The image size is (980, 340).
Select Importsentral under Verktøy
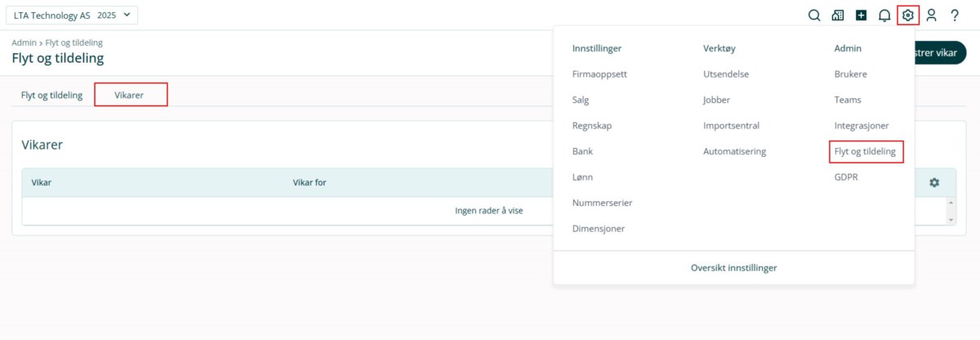tap(731, 126)
